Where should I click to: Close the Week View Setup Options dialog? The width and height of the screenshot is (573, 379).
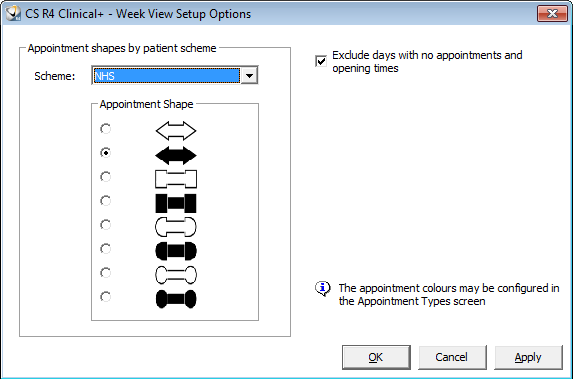coord(552,14)
